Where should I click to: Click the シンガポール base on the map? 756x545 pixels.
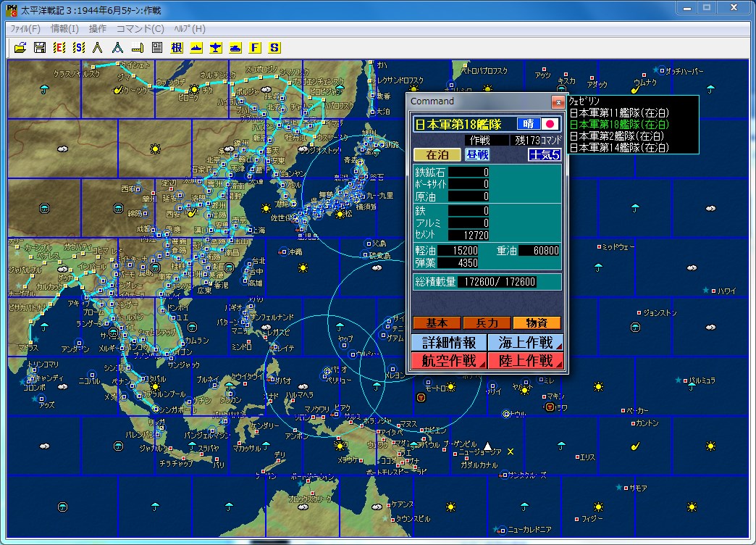click(156, 409)
